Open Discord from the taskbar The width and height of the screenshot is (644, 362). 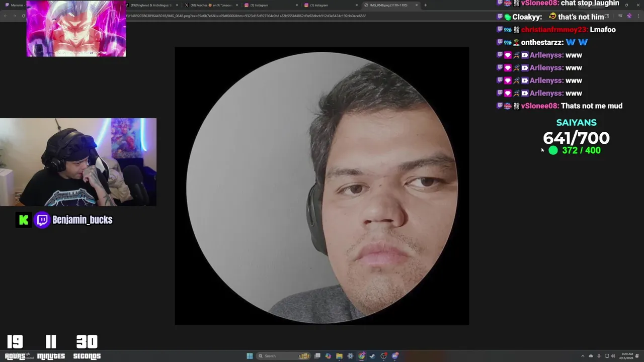395,356
